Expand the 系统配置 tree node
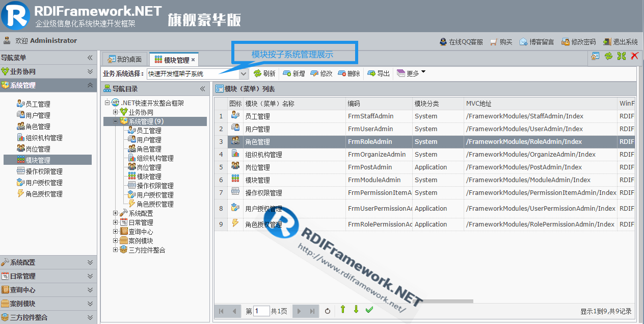 [x=116, y=213]
